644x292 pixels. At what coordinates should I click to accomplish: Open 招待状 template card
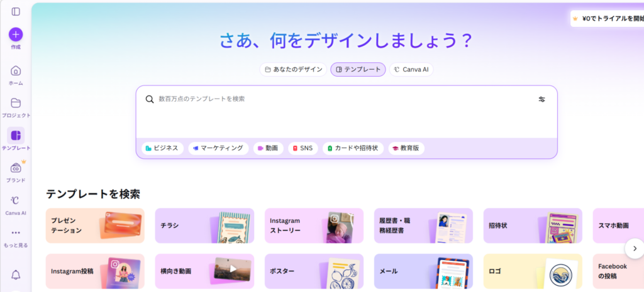point(533,225)
